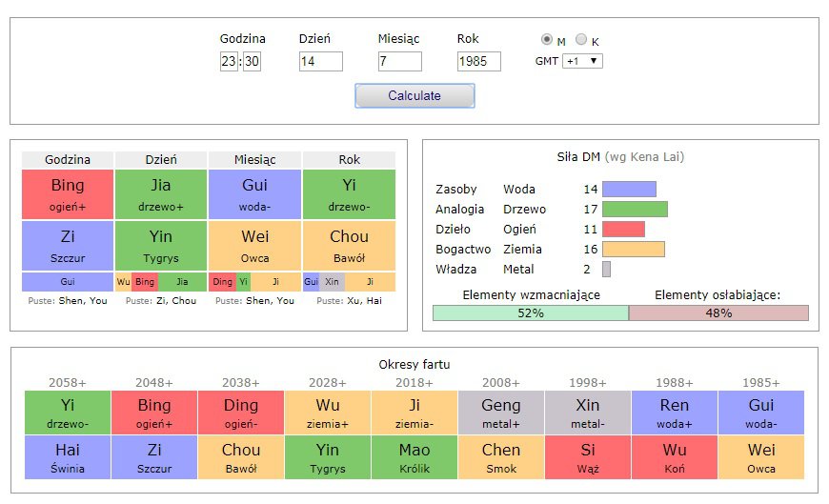Select the Bing ogień+ hour stem cell
The height and width of the screenshot is (504, 829).
coord(68,194)
